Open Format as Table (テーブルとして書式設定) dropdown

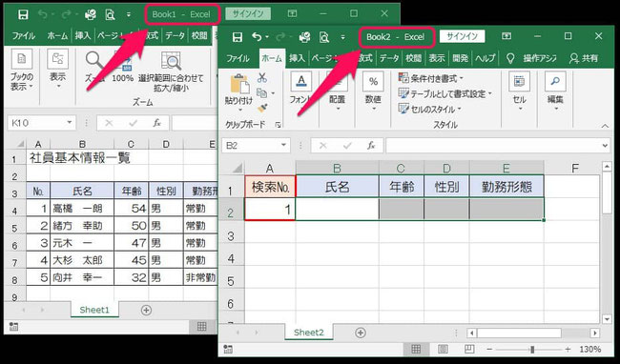445,93
